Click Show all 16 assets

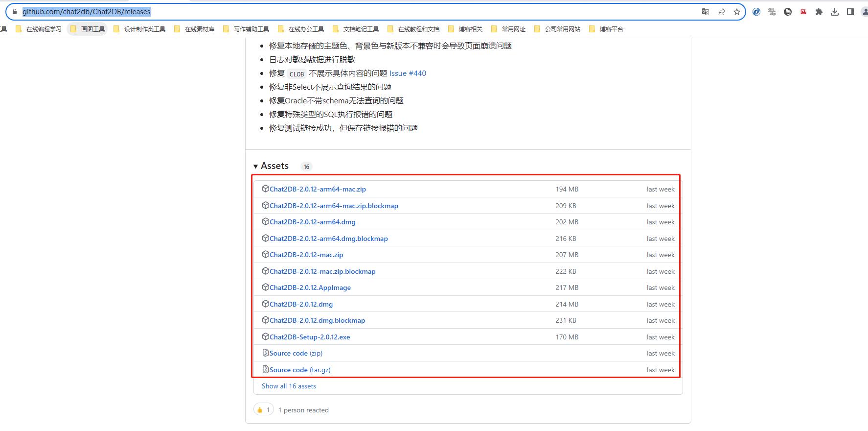pyautogui.click(x=289, y=386)
